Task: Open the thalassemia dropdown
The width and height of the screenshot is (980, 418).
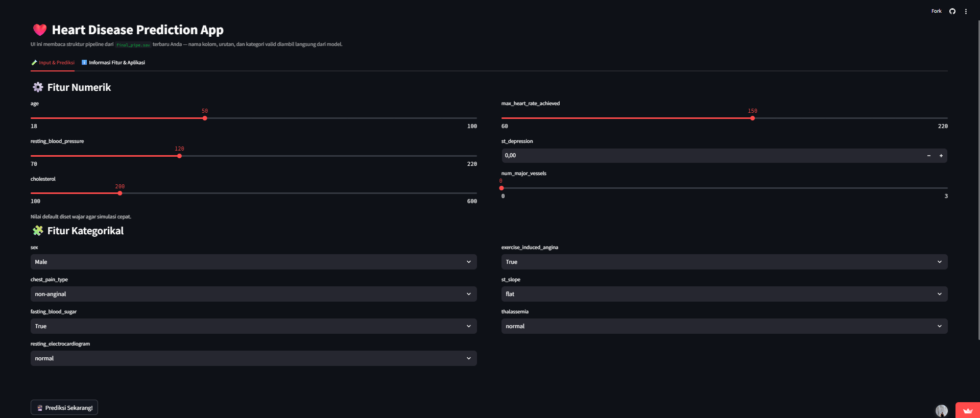Action: coord(724,326)
